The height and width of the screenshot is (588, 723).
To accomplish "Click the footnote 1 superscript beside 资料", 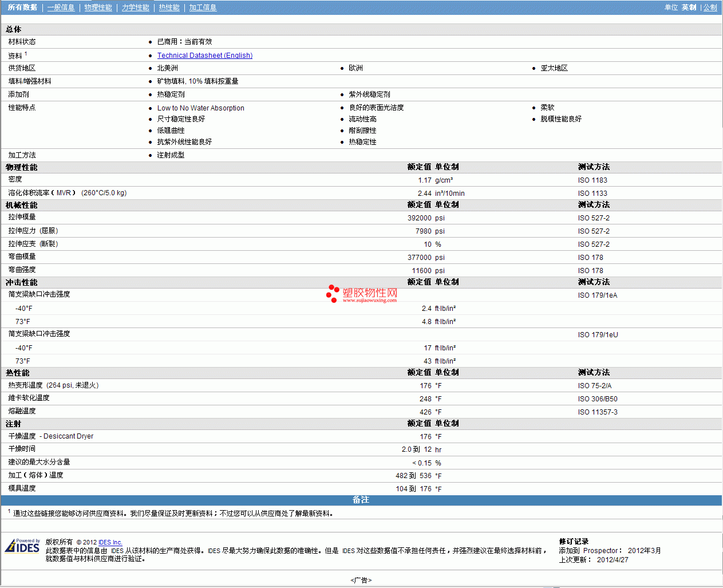I will tap(26, 54).
